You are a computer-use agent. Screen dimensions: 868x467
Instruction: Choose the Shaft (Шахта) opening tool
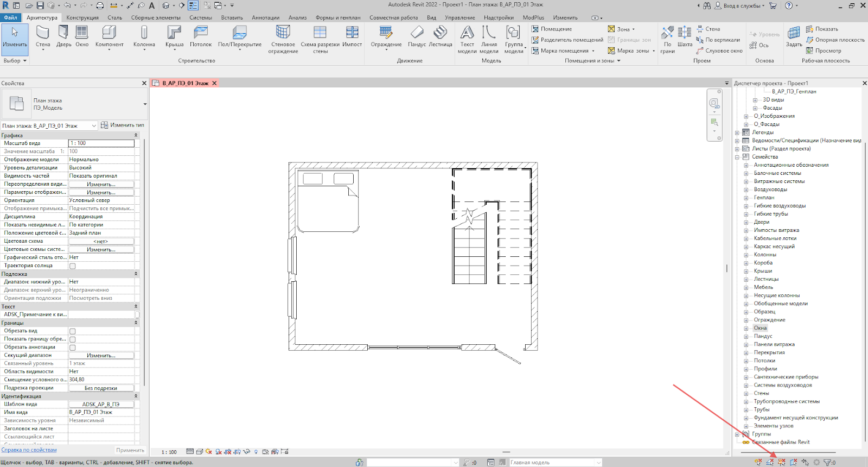click(685, 37)
